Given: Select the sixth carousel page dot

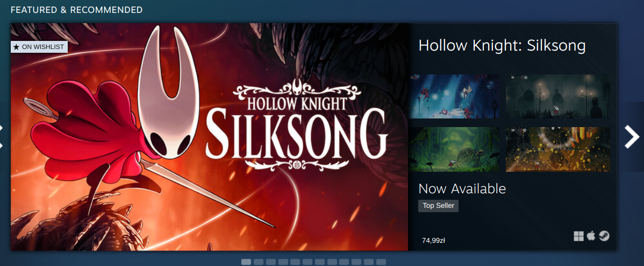Looking at the screenshot, I should [307, 262].
